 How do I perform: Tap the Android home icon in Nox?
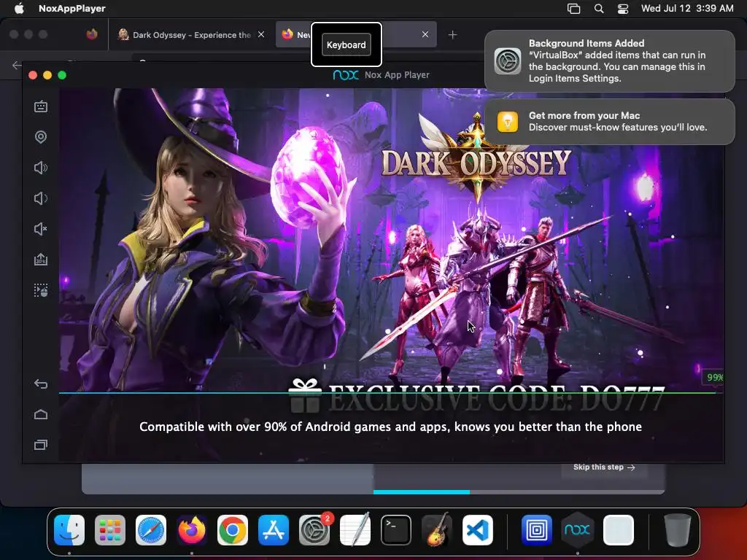point(41,414)
